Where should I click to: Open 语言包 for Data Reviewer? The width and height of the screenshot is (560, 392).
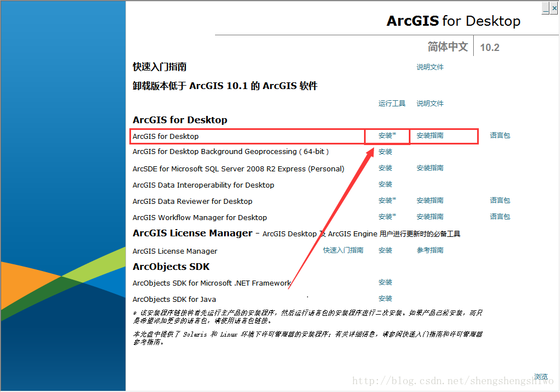500,200
